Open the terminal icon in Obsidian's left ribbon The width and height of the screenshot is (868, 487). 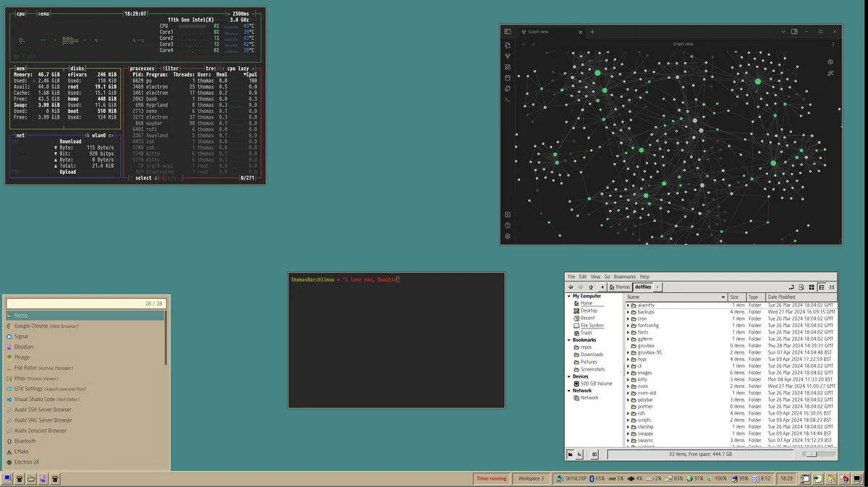[x=507, y=99]
